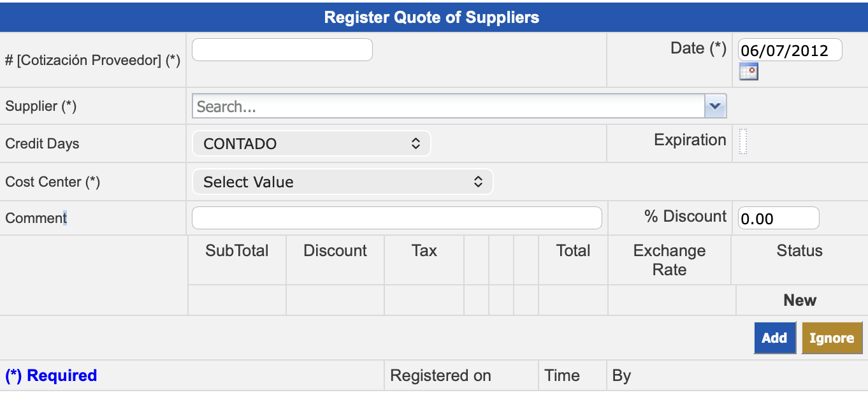Click the Total column header

tap(573, 251)
